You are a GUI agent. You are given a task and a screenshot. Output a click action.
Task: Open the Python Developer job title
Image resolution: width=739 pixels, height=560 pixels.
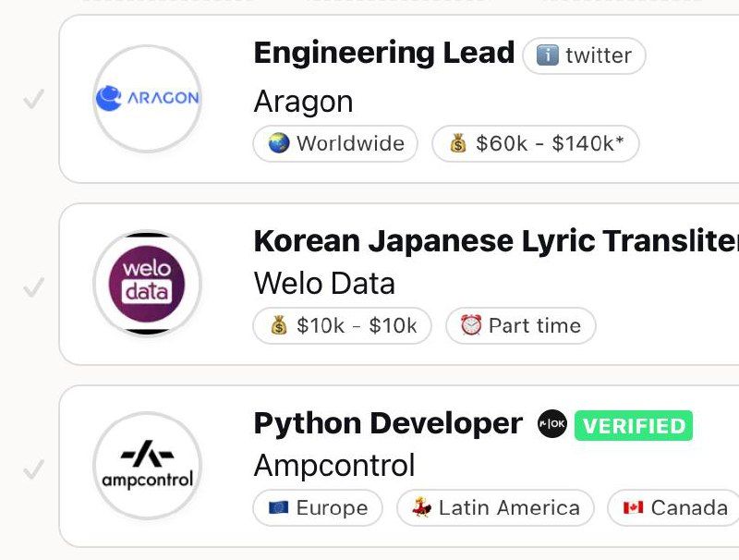coord(387,423)
